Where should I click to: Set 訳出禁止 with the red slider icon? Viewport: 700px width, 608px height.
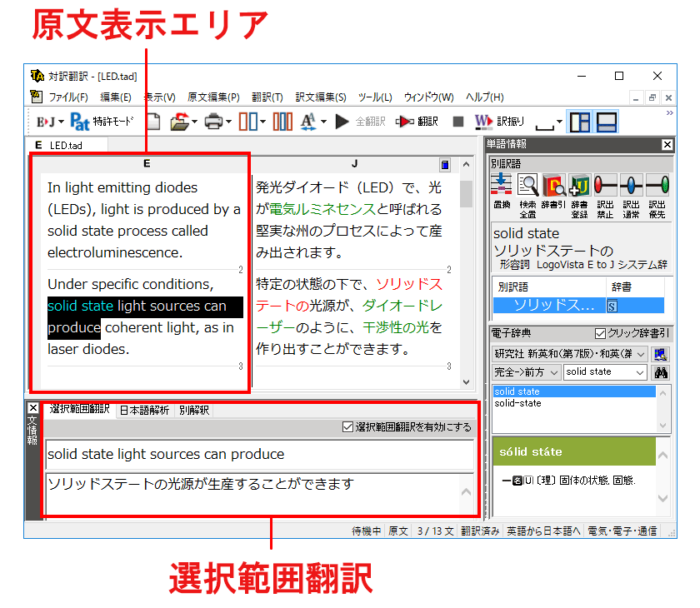point(605,185)
